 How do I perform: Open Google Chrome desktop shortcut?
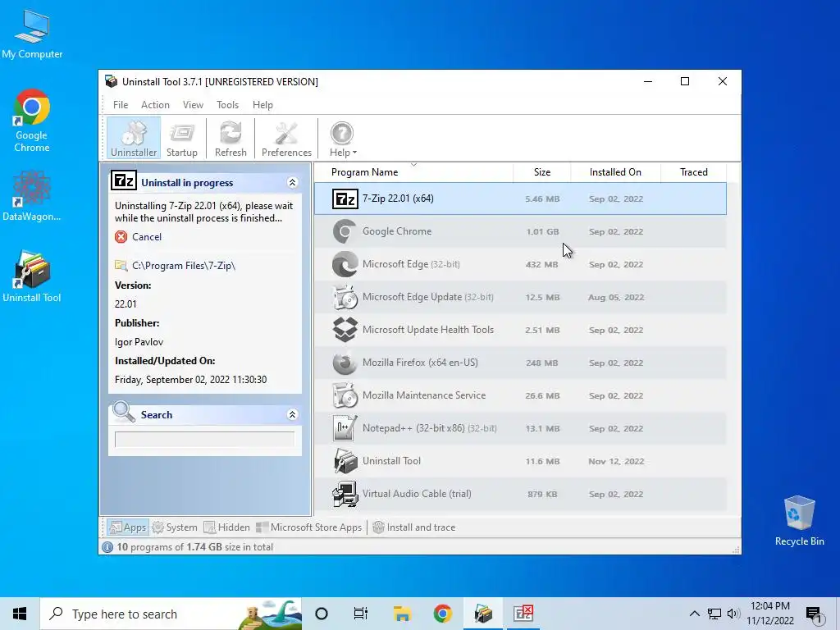click(32, 121)
